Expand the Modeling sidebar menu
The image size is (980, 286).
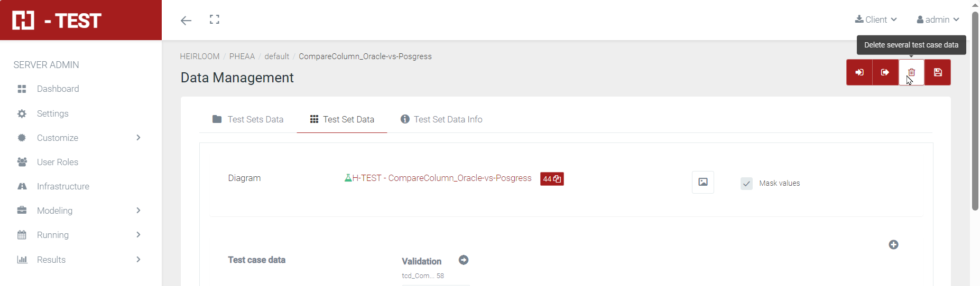pos(79,211)
